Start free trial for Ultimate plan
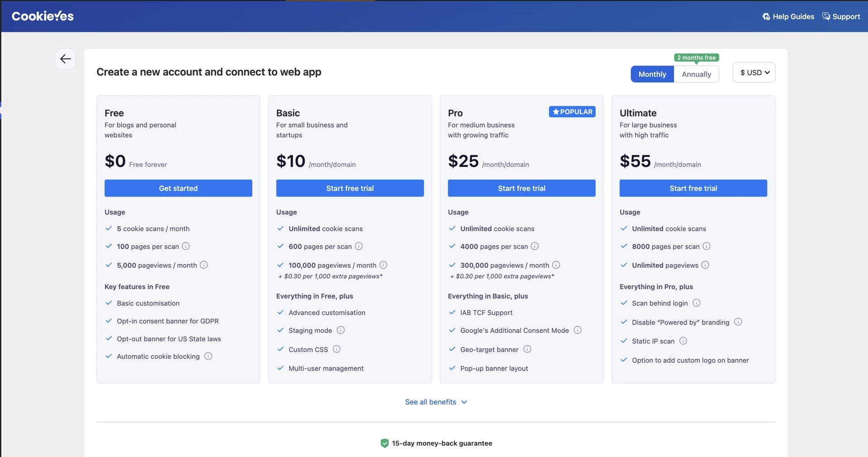 tap(693, 188)
